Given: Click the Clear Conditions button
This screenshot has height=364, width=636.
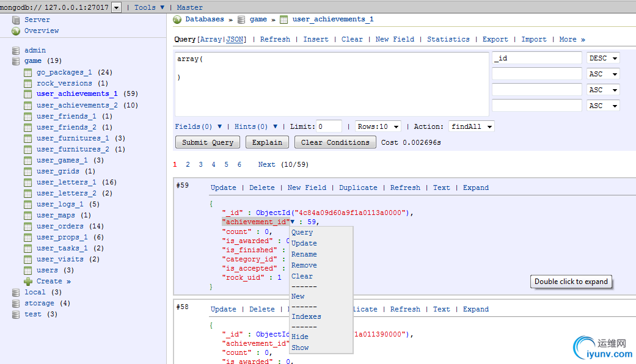Looking at the screenshot, I should [335, 142].
